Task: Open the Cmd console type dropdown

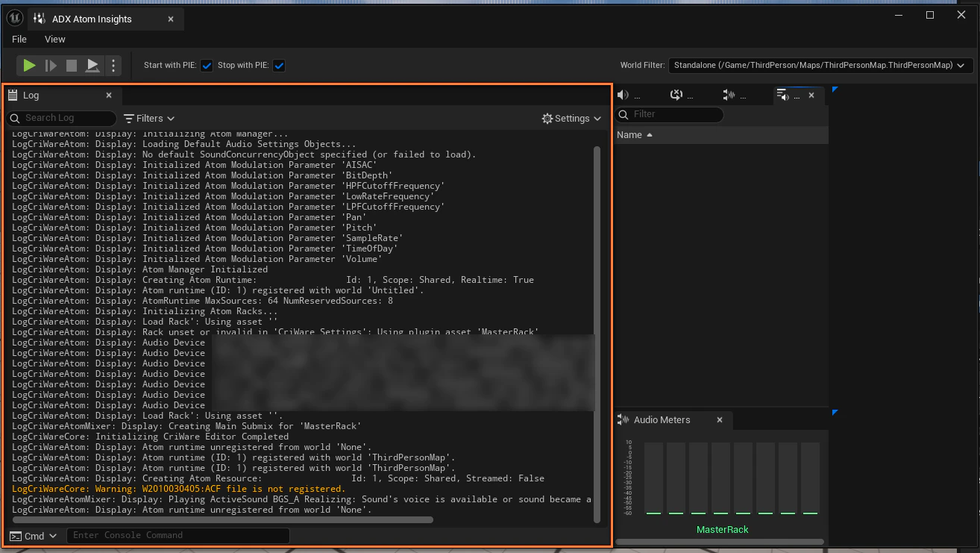Action: 34,536
